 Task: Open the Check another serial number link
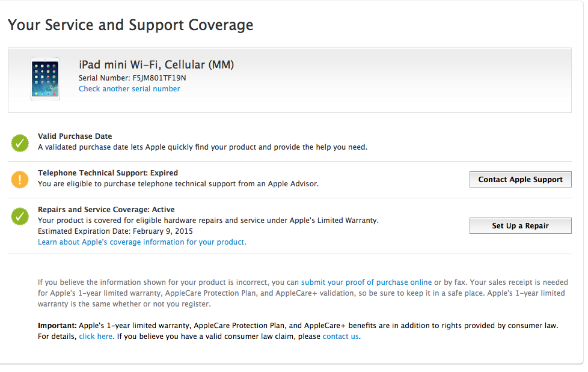pyautogui.click(x=129, y=89)
